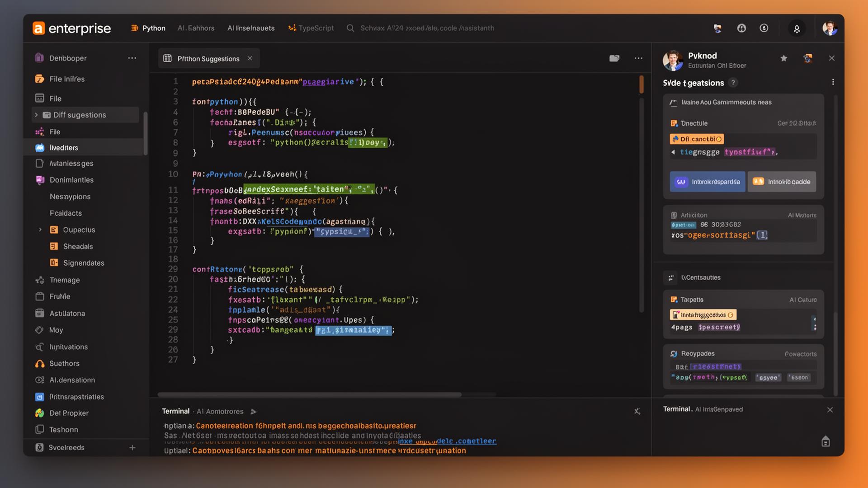Select the Terminal tab in bottom panel
This screenshot has height=488, width=868.
(x=175, y=411)
